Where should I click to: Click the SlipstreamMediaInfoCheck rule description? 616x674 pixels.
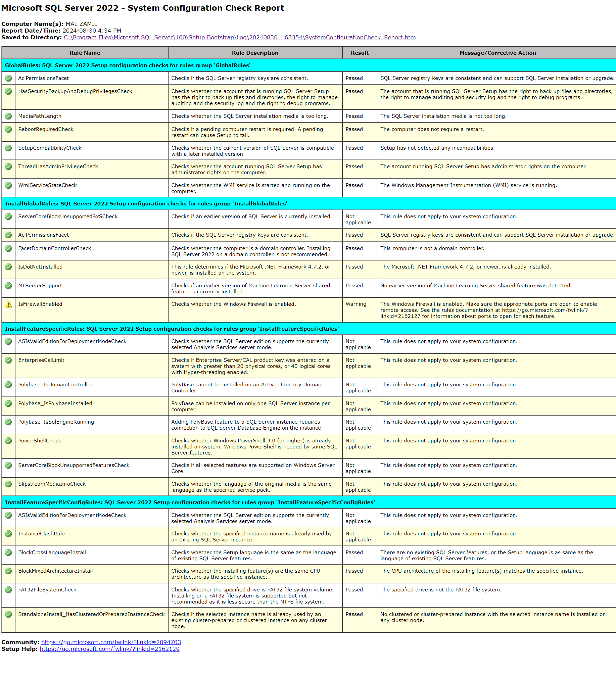(251, 487)
